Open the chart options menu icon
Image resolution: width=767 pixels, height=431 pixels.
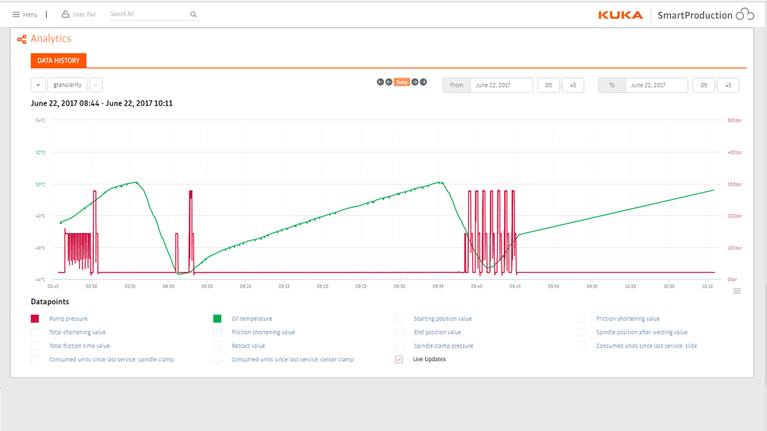tap(737, 291)
